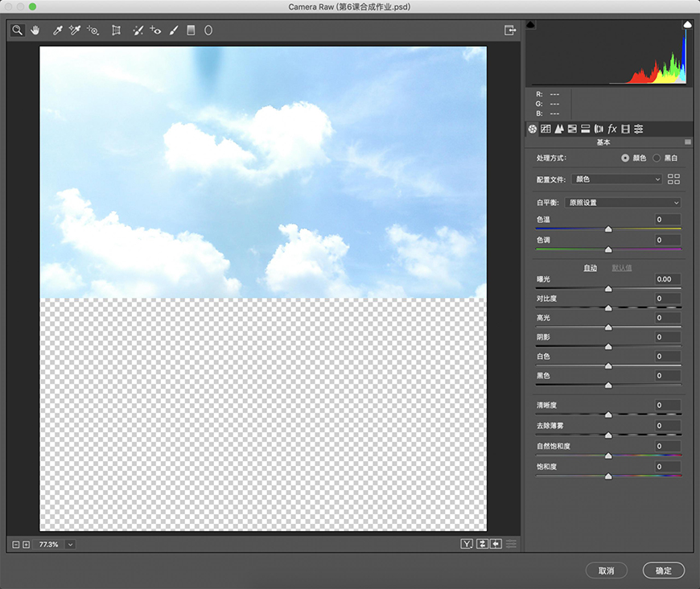Open the fx Effects panel tab
The height and width of the screenshot is (589, 700).
(x=612, y=129)
